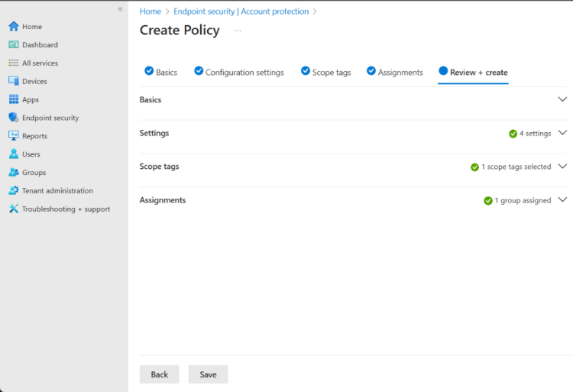Click the Reports screen icon
The width and height of the screenshot is (573, 392).
(14, 135)
